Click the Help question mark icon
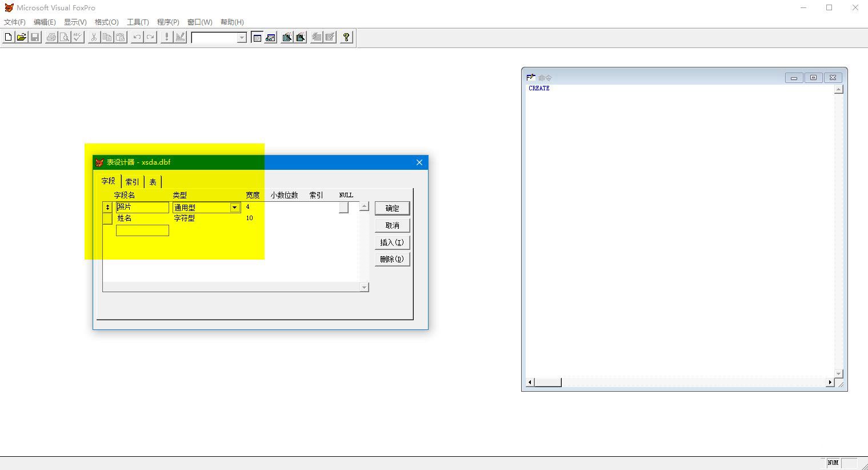 (x=346, y=37)
